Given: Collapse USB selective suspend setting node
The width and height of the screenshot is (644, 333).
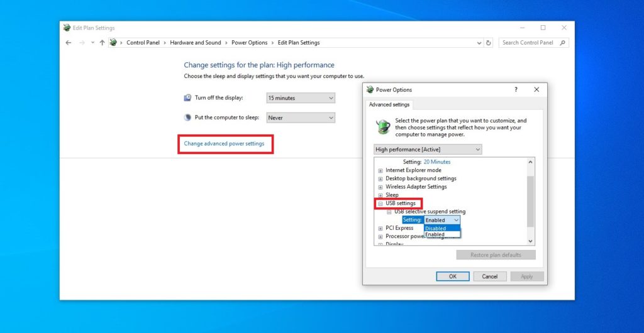Looking at the screenshot, I should pyautogui.click(x=389, y=212).
